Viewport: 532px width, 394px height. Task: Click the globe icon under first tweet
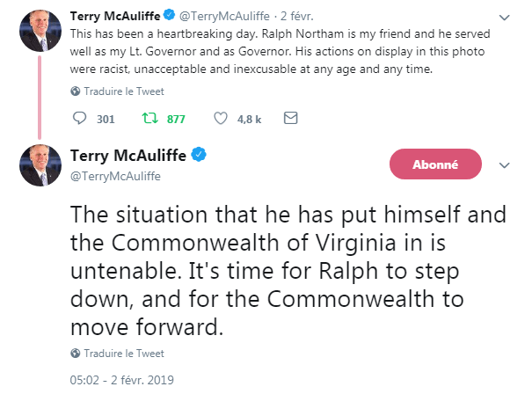(75, 91)
